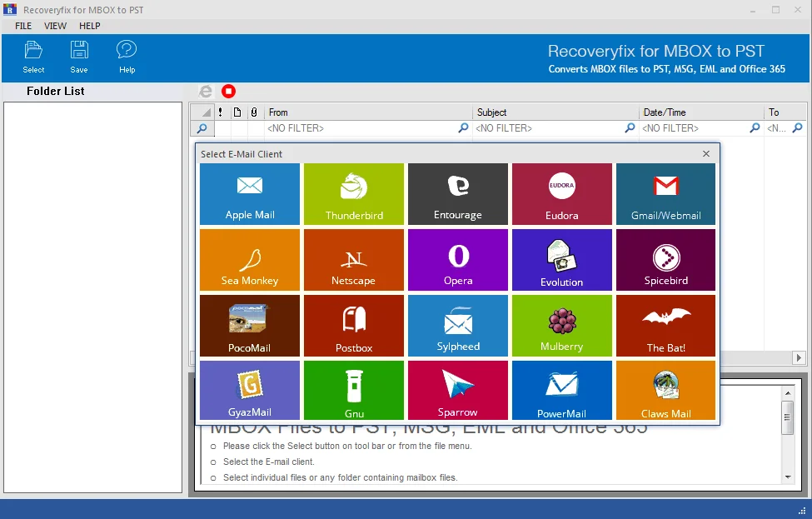Click the Save toolbar button
Viewport: 812px width, 519px height.
[79, 57]
